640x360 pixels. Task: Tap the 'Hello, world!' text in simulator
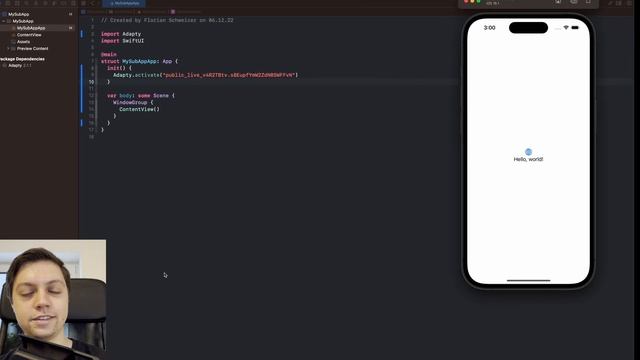[528, 160]
